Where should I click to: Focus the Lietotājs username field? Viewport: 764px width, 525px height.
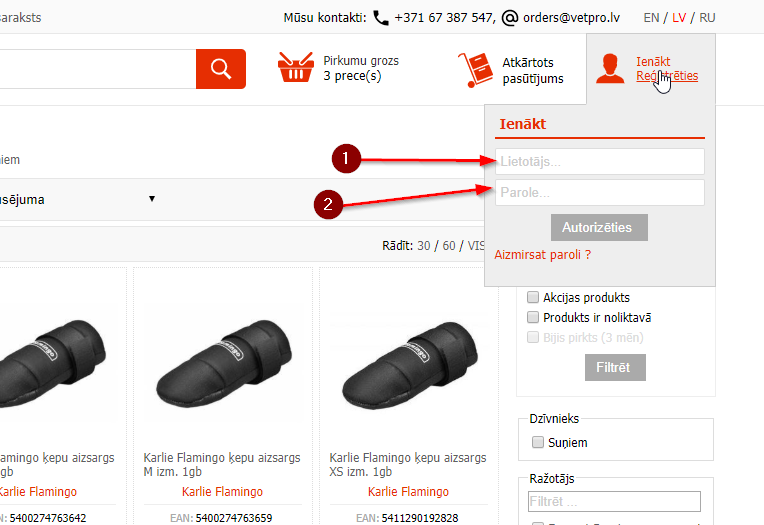[599, 162]
